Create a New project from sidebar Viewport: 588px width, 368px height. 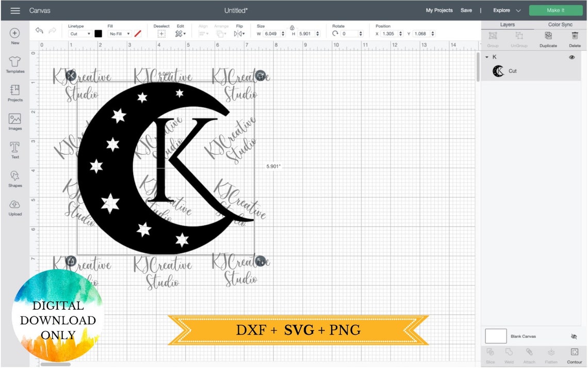tap(15, 37)
